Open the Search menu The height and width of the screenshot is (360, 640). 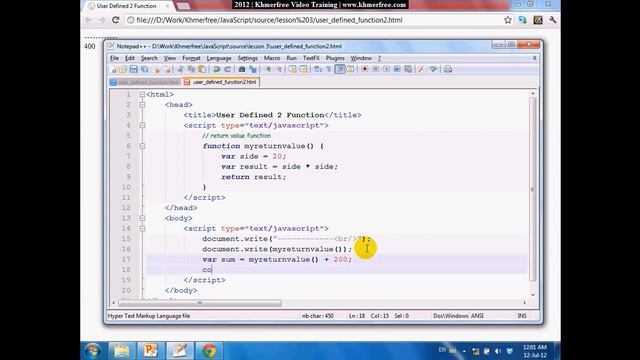[149, 58]
